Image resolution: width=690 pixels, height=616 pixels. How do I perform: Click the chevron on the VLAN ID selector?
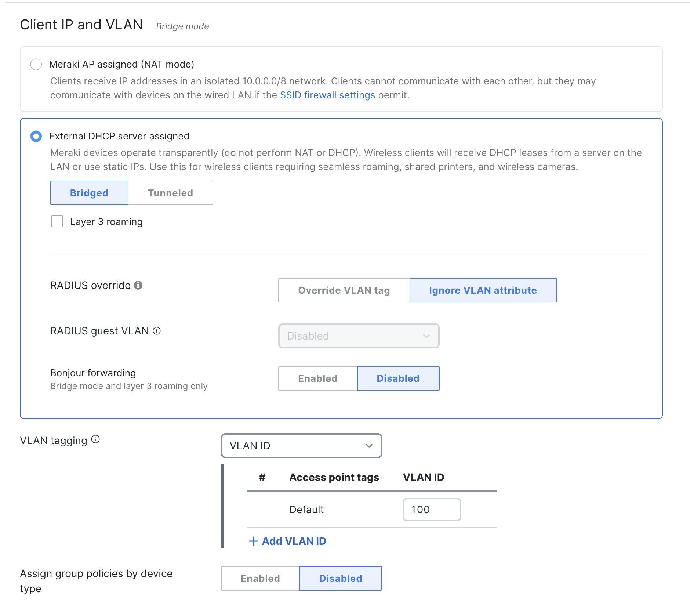tap(369, 446)
